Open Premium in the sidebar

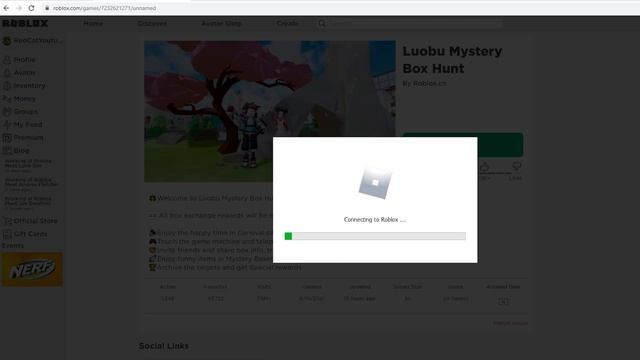pos(29,138)
